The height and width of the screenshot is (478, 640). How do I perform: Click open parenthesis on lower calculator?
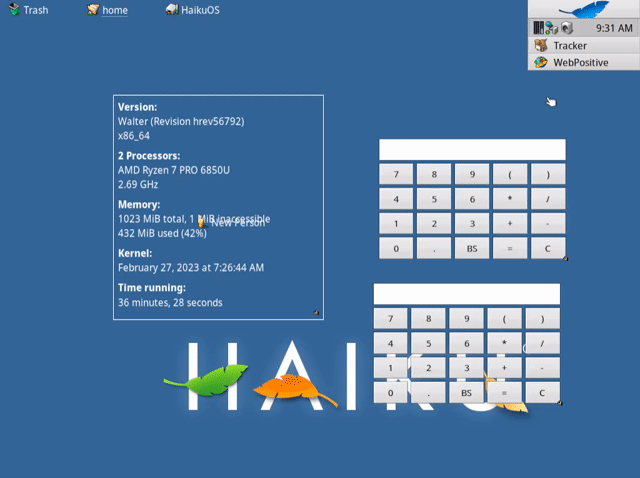[504, 319]
